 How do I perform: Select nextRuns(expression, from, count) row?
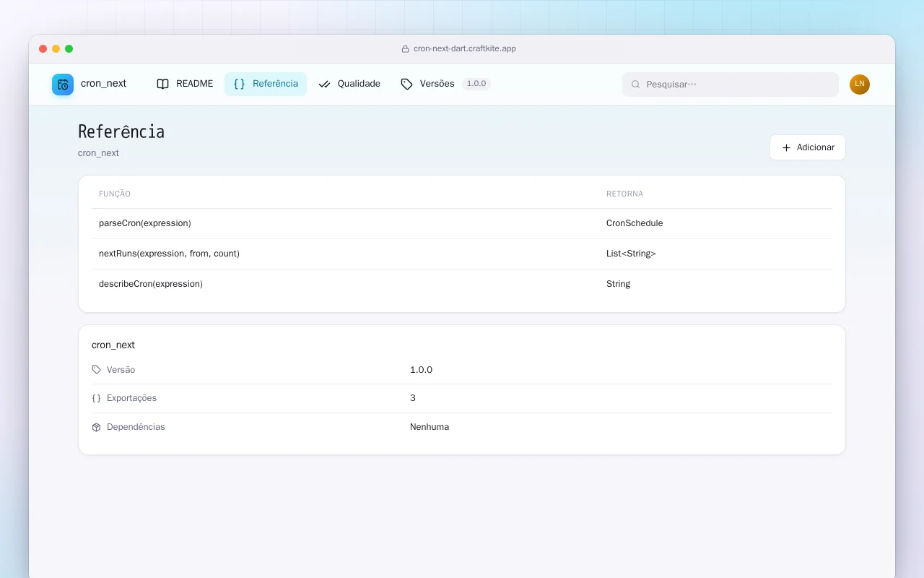pyautogui.click(x=462, y=254)
